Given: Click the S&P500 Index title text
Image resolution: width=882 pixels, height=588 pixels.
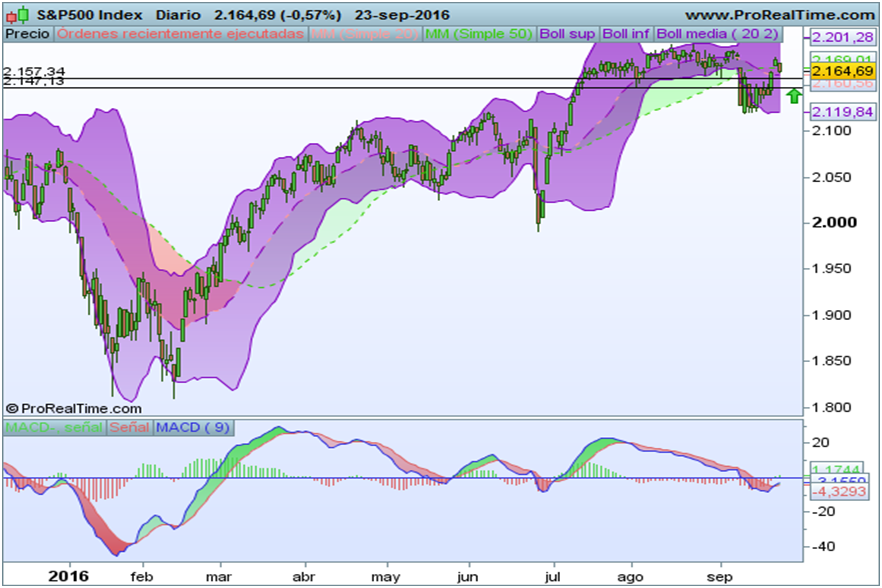Looking at the screenshot, I should (90, 15).
